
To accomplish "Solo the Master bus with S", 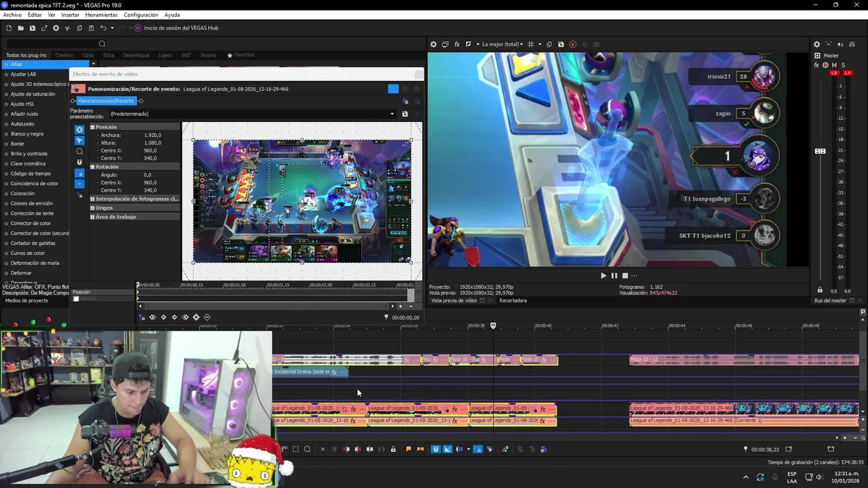I will [842, 65].
